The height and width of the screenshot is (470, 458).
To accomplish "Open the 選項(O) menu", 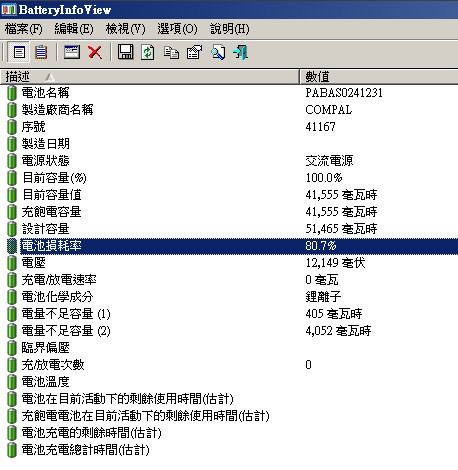I will point(177,29).
